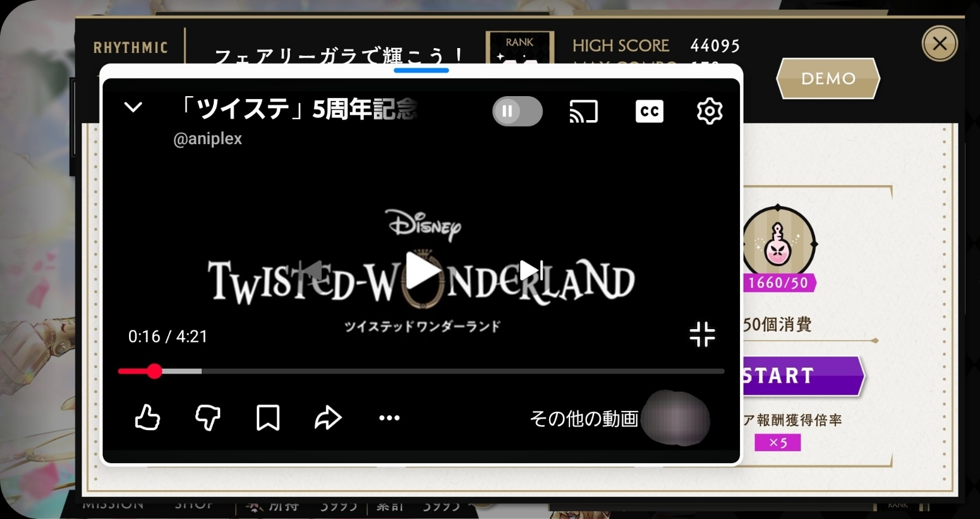Expand その他の動画 more videos
Screen dimensions: 980x519
point(583,419)
